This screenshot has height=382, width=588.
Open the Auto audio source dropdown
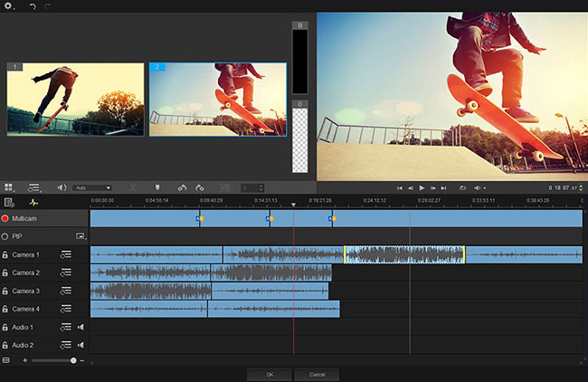pos(91,187)
